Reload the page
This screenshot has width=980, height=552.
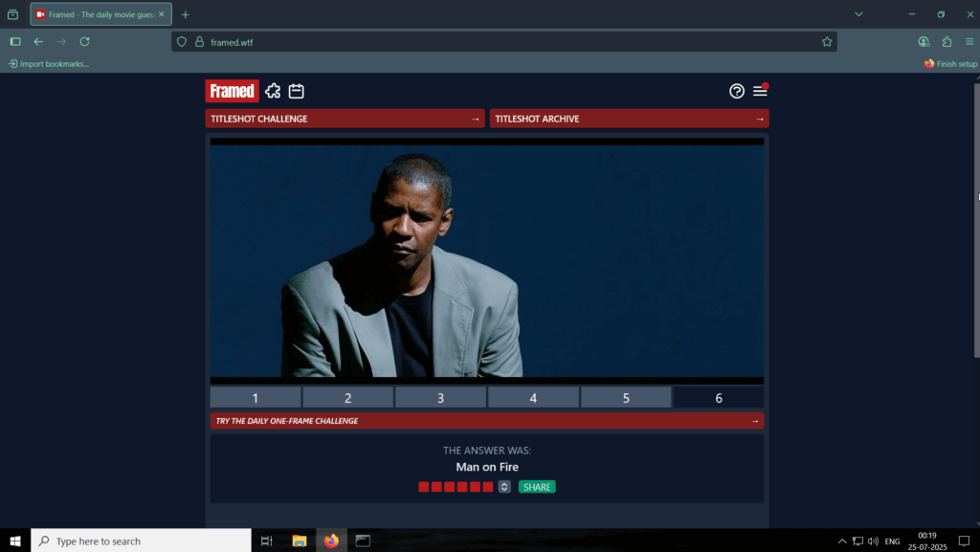(x=84, y=42)
